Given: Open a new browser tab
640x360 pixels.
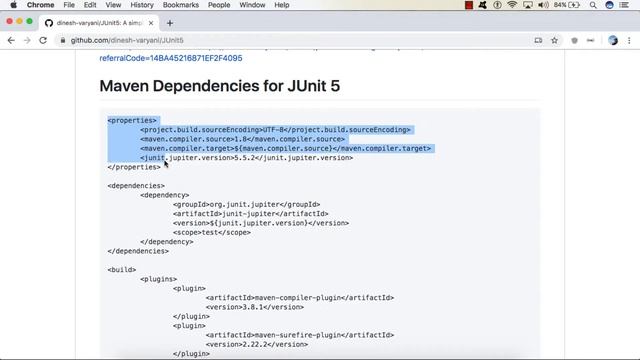Looking at the screenshot, I should coord(170,23).
